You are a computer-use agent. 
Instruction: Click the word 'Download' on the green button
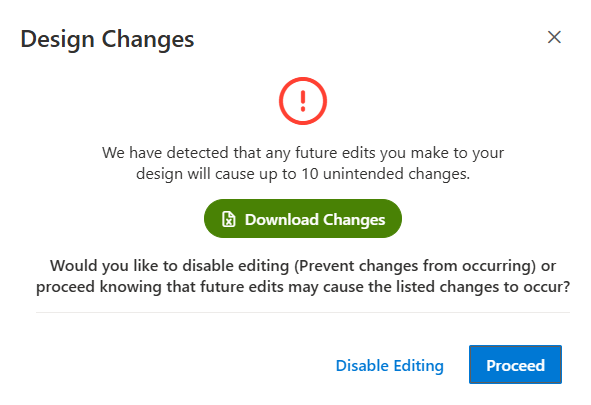[282, 220]
